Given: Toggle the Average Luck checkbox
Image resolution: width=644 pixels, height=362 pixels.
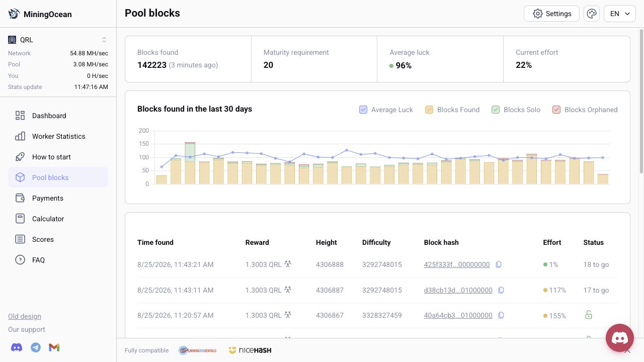Looking at the screenshot, I should pyautogui.click(x=363, y=110).
